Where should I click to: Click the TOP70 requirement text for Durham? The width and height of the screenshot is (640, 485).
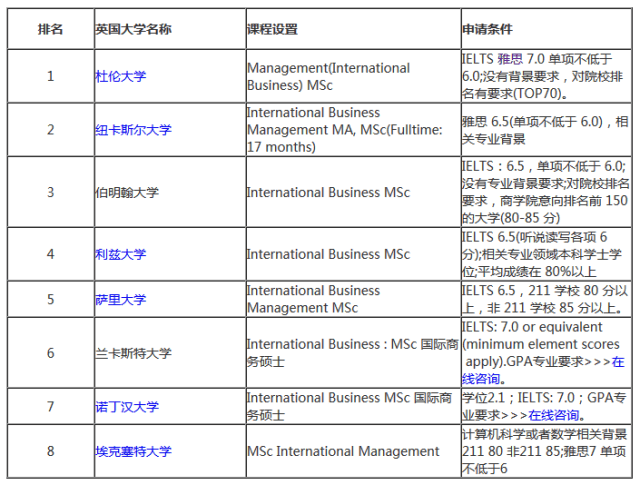[547, 76]
